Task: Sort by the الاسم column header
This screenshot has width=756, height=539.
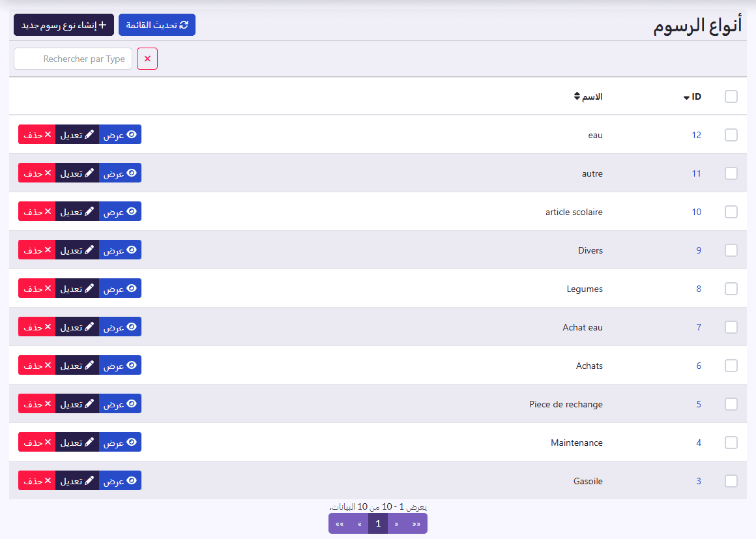Action: pyautogui.click(x=589, y=96)
